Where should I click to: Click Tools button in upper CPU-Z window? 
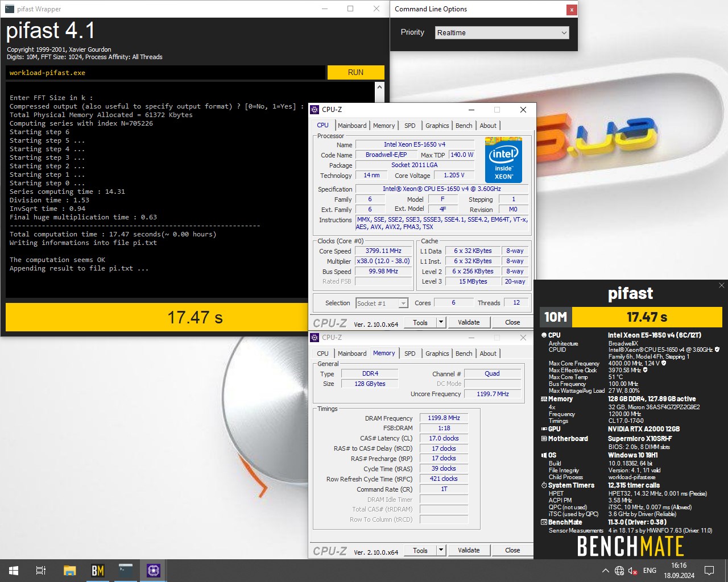pos(420,322)
